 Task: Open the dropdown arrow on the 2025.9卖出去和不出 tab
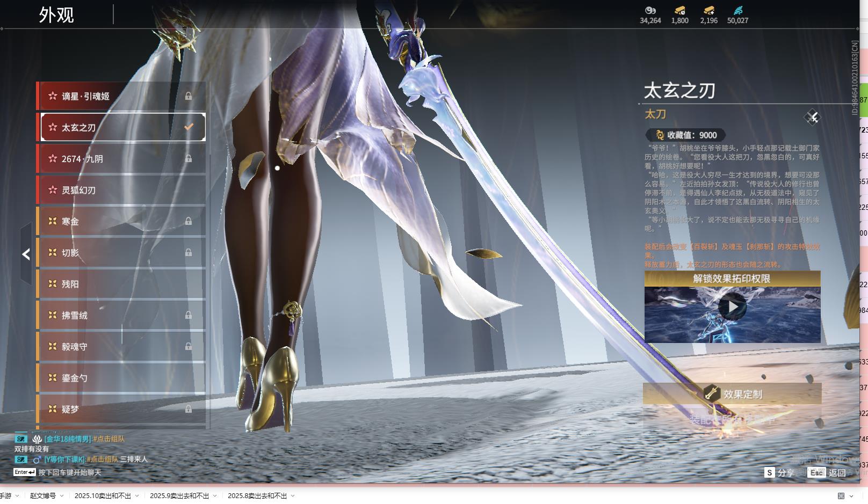(215, 496)
